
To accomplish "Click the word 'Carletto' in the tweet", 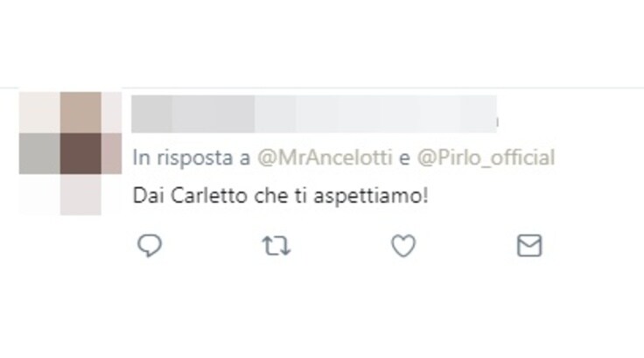I will click(x=208, y=196).
